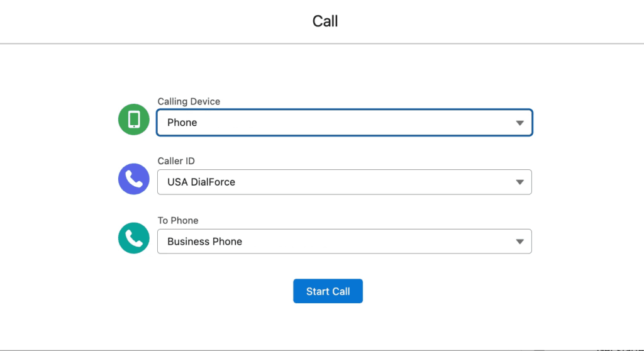
Task: Click the USA DialForce value text
Action: [x=201, y=182]
